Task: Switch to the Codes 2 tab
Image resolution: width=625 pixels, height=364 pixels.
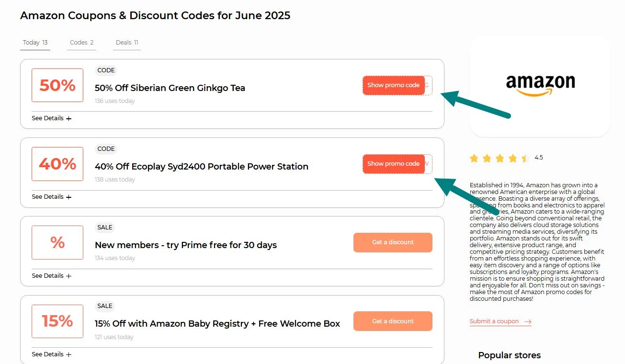Action: tap(81, 43)
